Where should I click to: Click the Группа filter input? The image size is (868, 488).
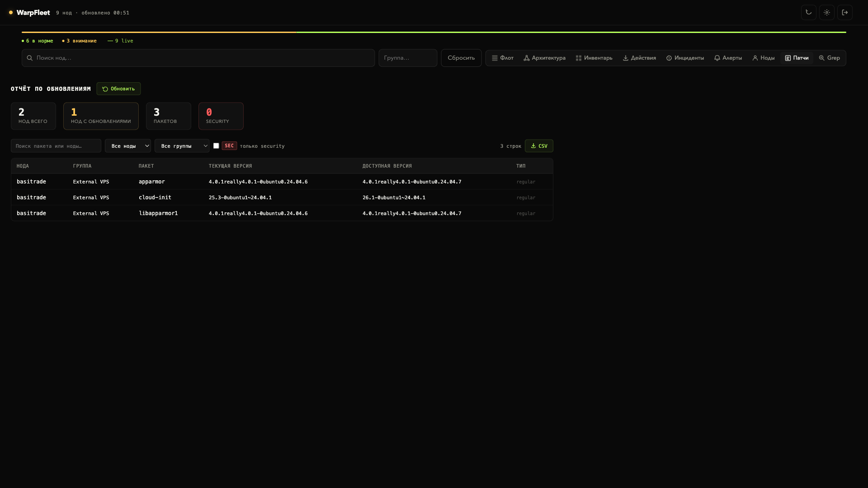click(408, 58)
